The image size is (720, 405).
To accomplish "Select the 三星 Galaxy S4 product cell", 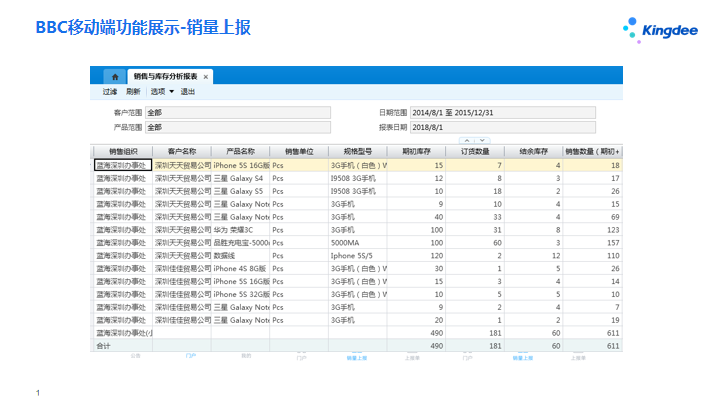I will (x=241, y=178).
